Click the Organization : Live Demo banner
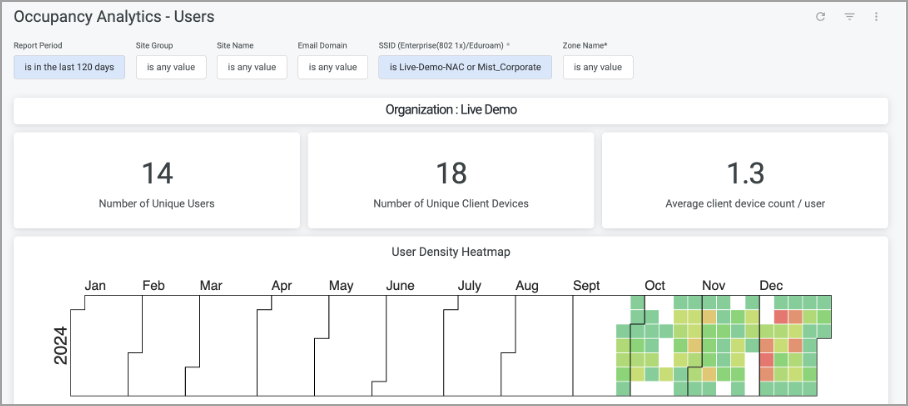The width and height of the screenshot is (908, 406). [x=451, y=110]
